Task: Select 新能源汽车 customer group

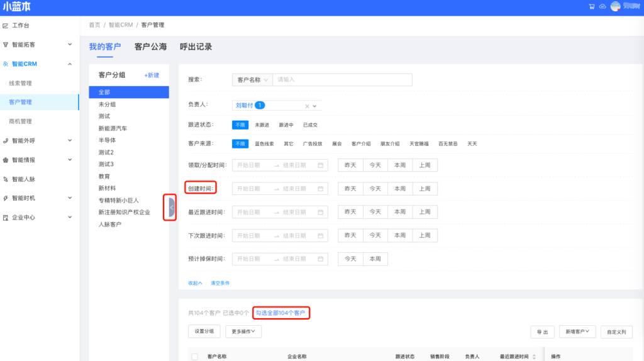Action: 113,128
